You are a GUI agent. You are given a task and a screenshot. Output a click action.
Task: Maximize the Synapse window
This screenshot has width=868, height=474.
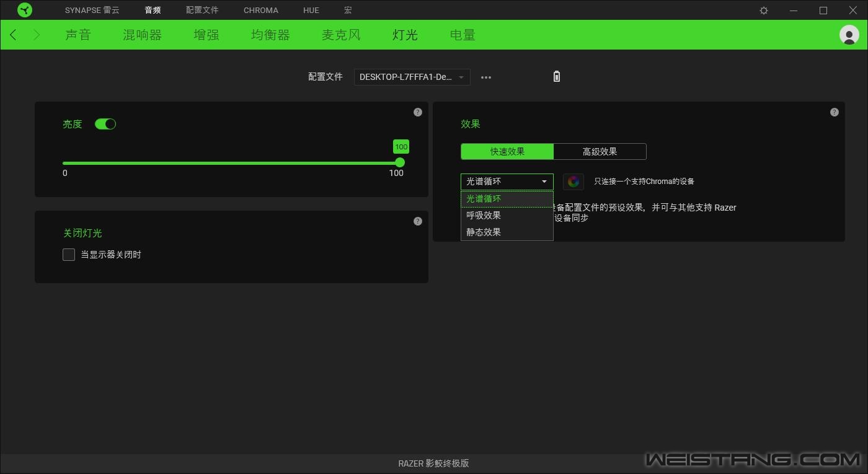tap(823, 11)
